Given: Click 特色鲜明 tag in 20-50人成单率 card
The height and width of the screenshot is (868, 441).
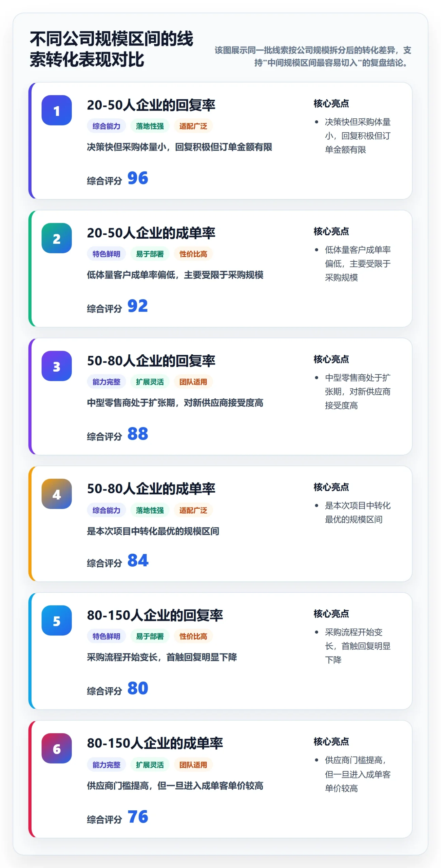Looking at the screenshot, I should [x=106, y=254].
